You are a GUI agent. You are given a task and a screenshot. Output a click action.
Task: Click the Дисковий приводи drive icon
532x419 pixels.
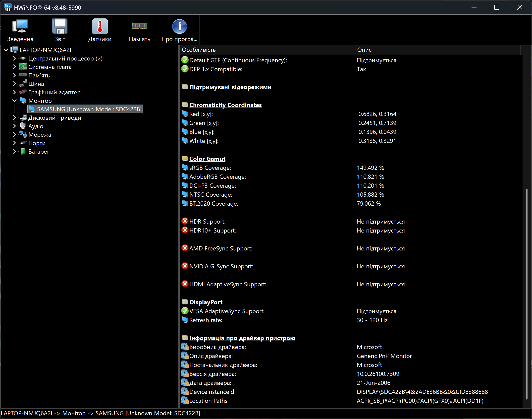coord(23,118)
